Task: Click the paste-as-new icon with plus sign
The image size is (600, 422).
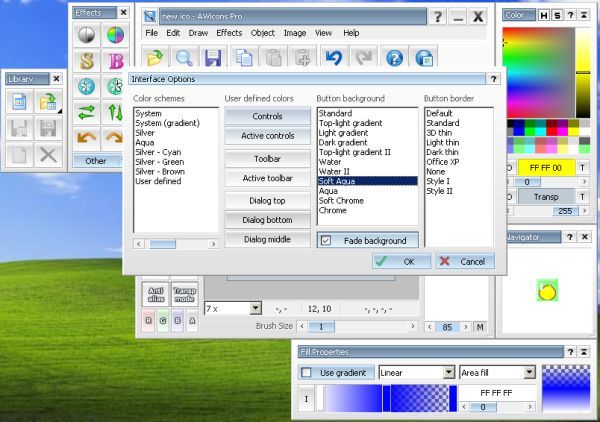Action: coord(303,58)
